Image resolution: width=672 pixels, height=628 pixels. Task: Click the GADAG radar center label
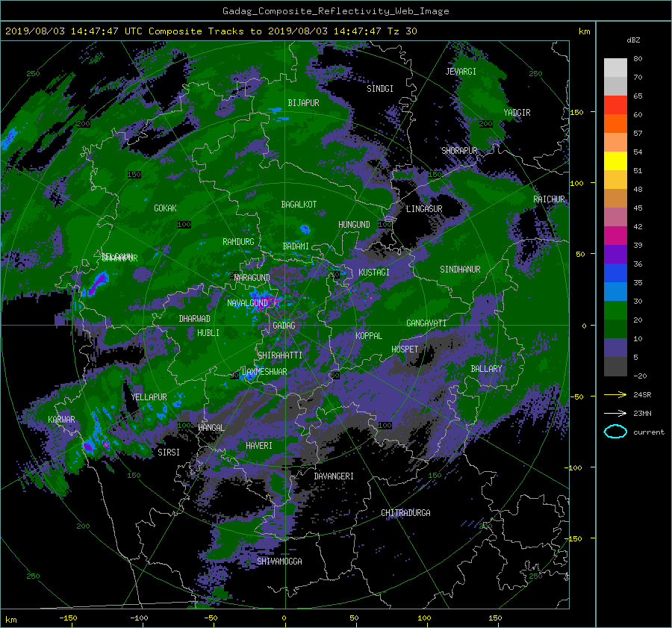point(284,326)
